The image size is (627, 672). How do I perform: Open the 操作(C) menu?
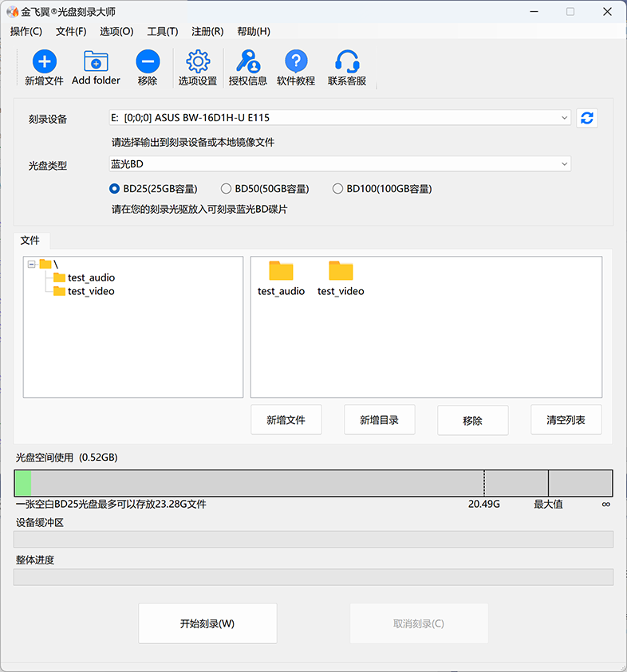(26, 31)
